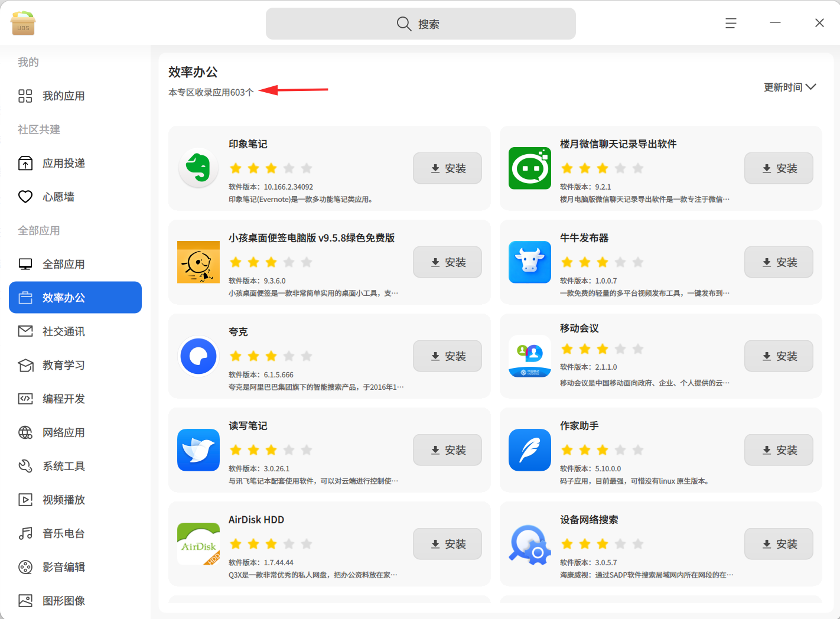Viewport: 840px width, 619px height.
Task: Click the title 印象笔记
Action: click(x=248, y=144)
